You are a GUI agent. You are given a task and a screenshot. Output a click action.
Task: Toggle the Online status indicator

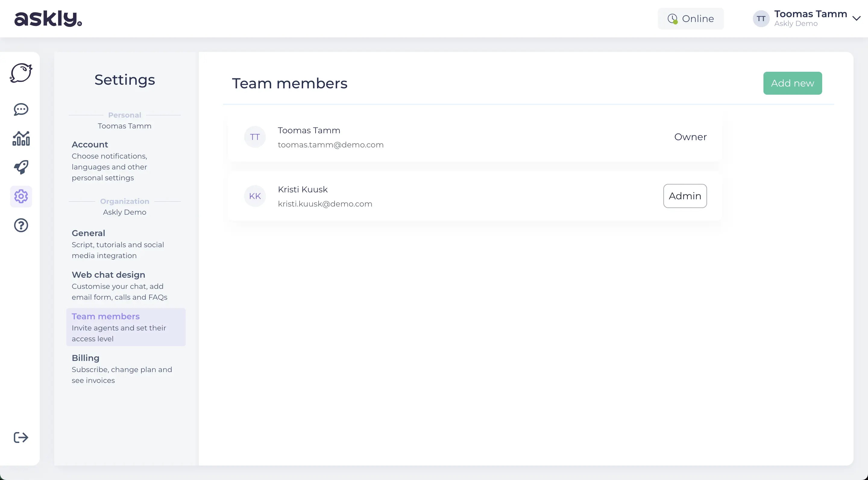[690, 18]
